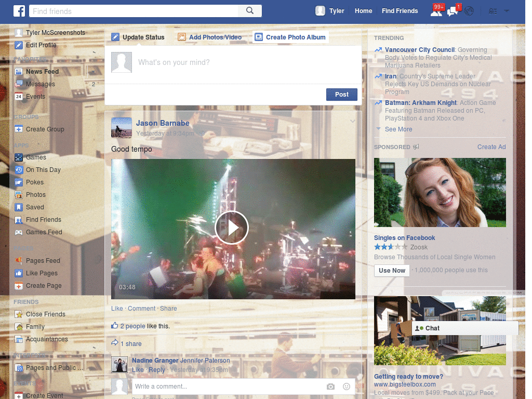Open the Chat bar
Screen dimensions: 532x399
coord(465,328)
